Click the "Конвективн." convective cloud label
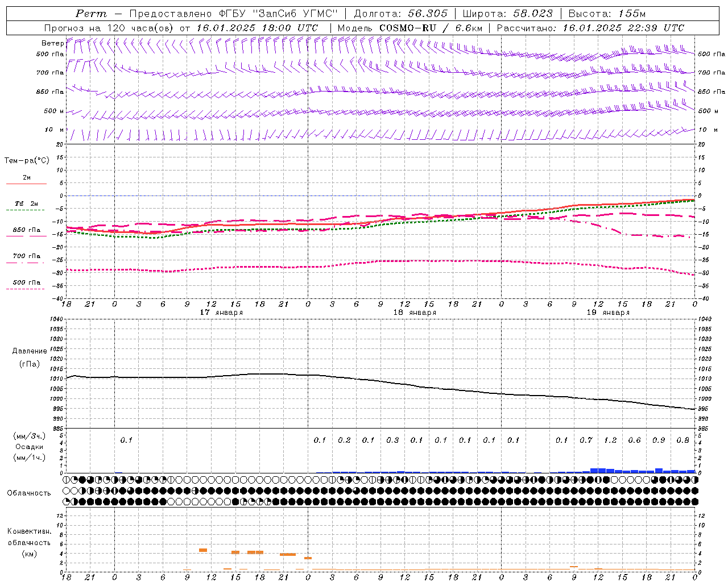The width and height of the screenshot is (728, 582). coord(29,531)
